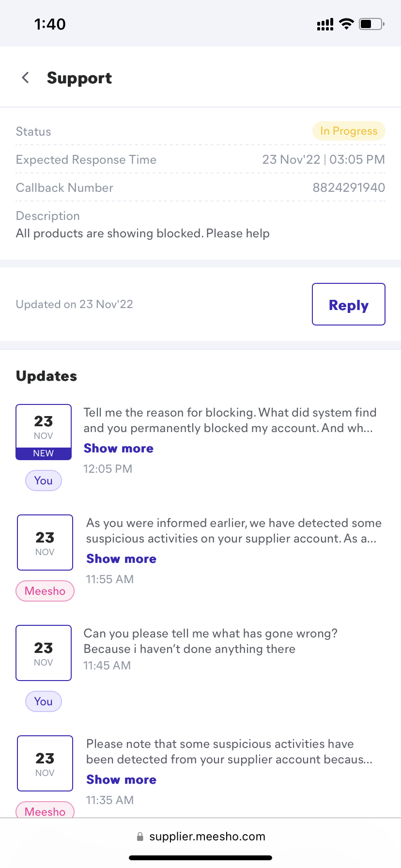Tap the battery indicator icon
This screenshot has width=401, height=868.
click(371, 24)
